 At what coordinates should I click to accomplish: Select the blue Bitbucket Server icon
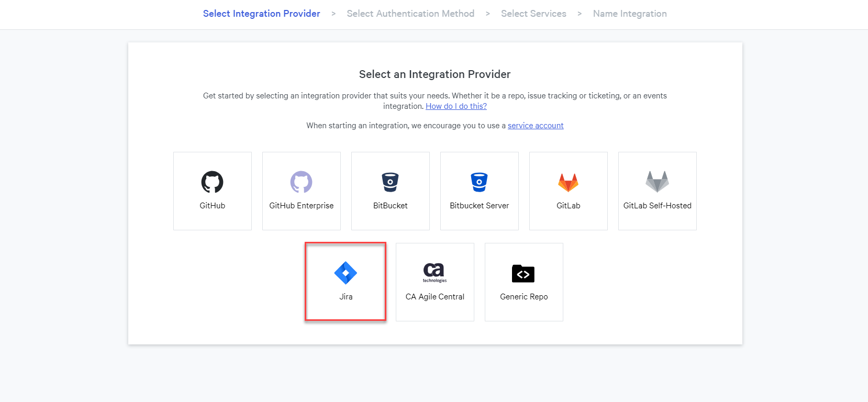point(480,182)
